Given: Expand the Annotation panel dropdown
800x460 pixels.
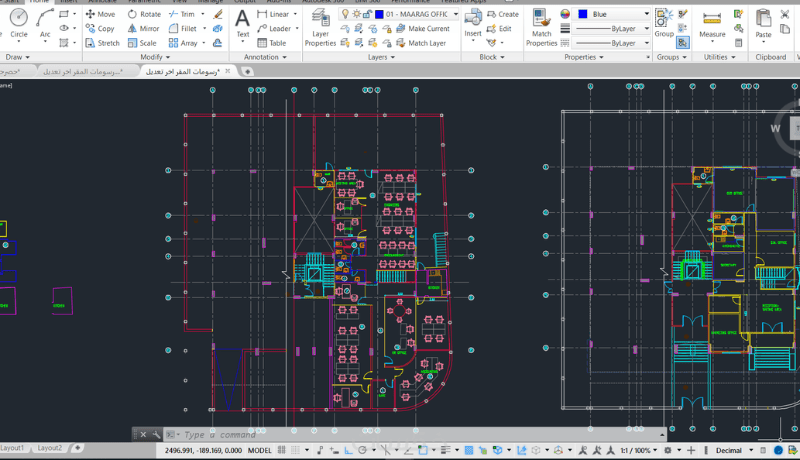Looking at the screenshot, I should coord(265,57).
